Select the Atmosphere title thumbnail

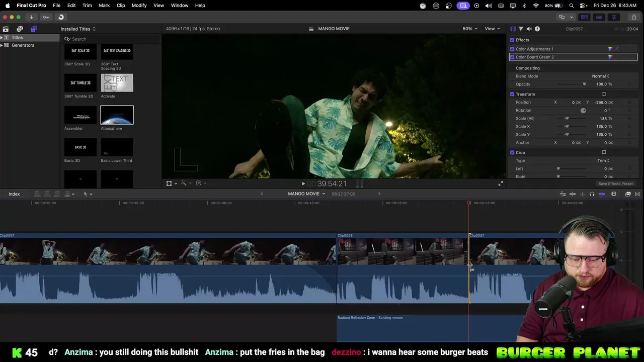point(117,115)
